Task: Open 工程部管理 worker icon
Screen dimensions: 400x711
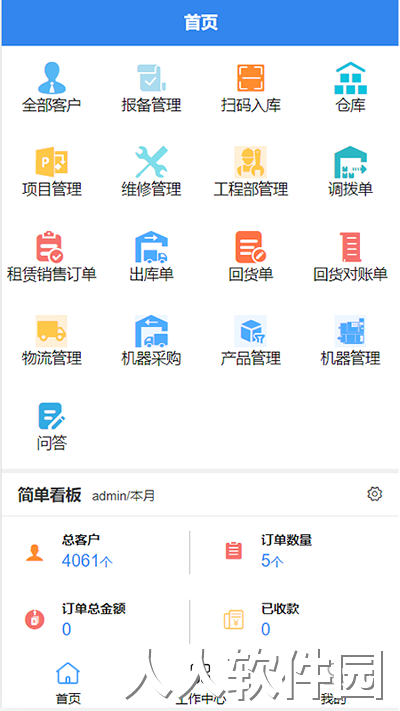Action: (x=251, y=162)
